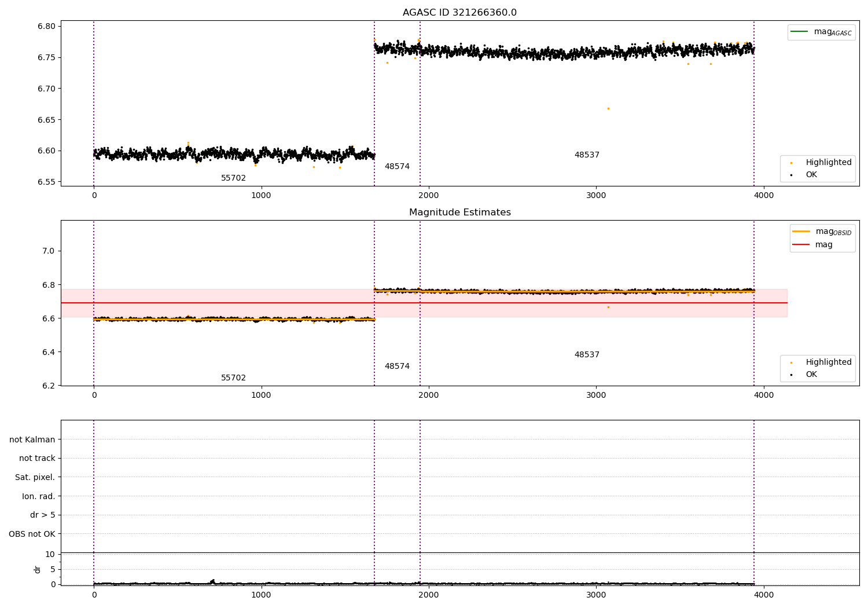Click OK label in top plot legend
The width and height of the screenshot is (868, 608).
point(811,175)
